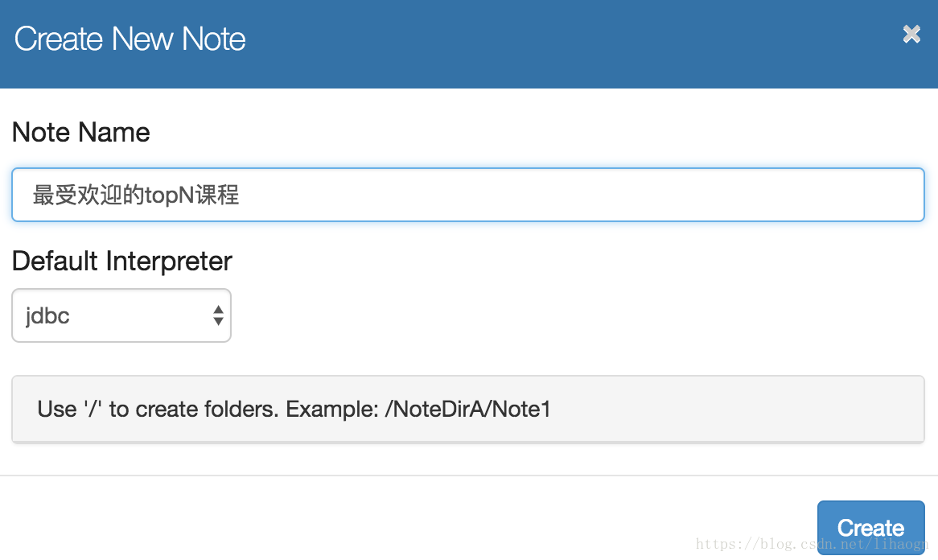The image size is (938, 560).
Task: Click the Default Interpreter label
Action: [122, 261]
